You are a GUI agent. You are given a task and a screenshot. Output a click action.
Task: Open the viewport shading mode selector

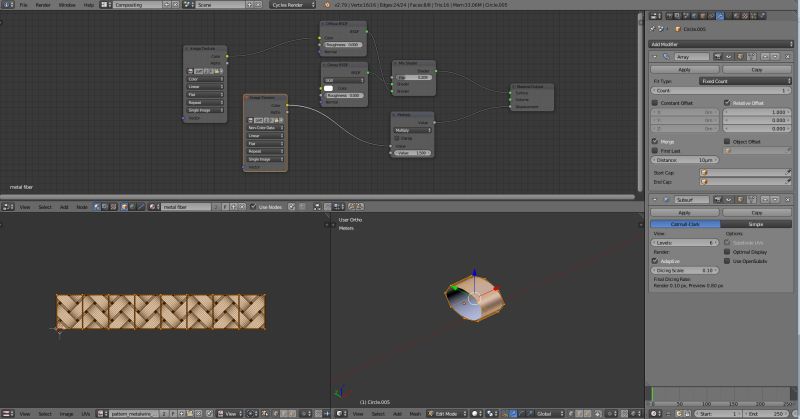pyautogui.click(x=477, y=413)
